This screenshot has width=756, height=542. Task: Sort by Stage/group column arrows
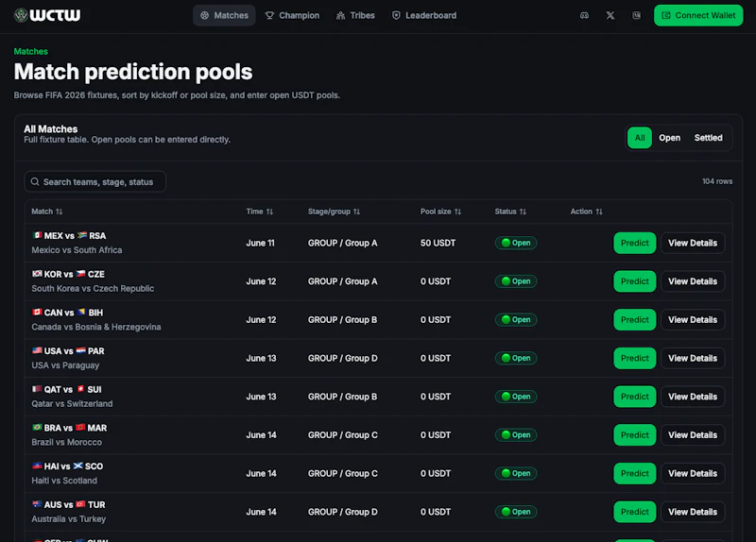pos(356,212)
